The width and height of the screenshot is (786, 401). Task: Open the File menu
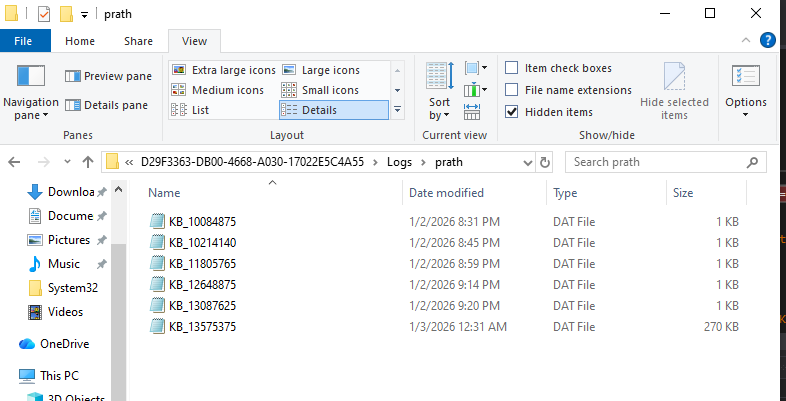(x=23, y=41)
